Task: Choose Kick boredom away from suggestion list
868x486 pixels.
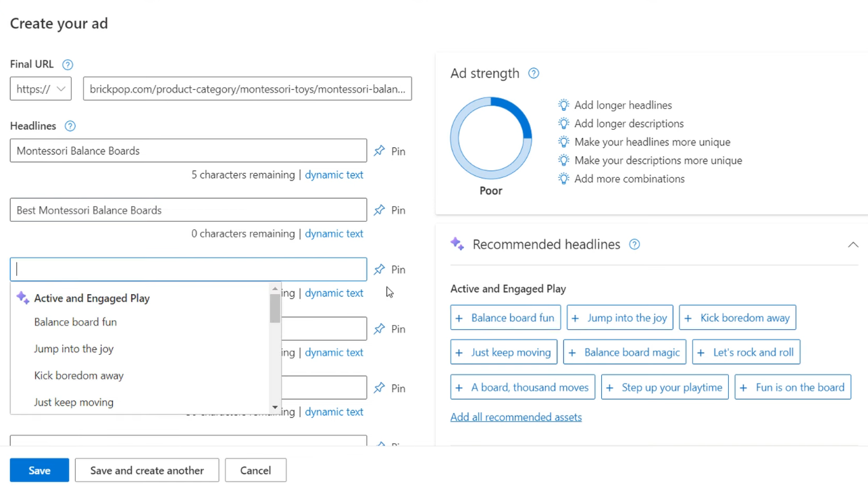Action: (79, 376)
